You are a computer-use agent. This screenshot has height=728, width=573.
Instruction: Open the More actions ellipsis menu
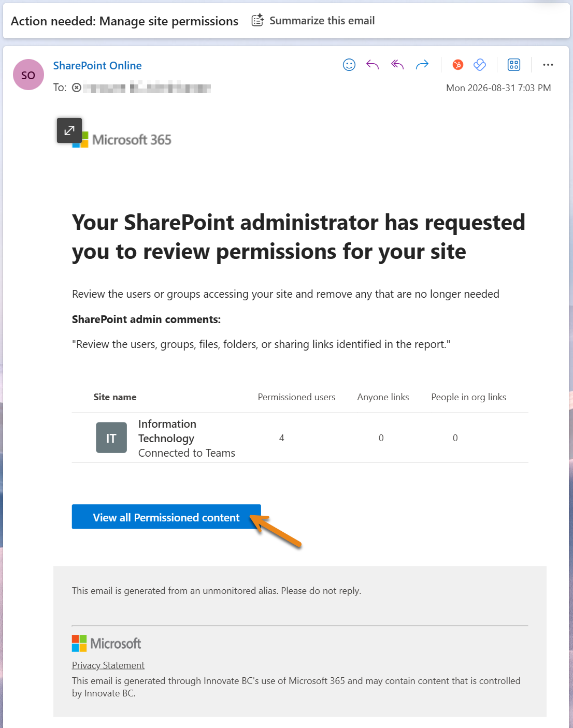click(548, 65)
